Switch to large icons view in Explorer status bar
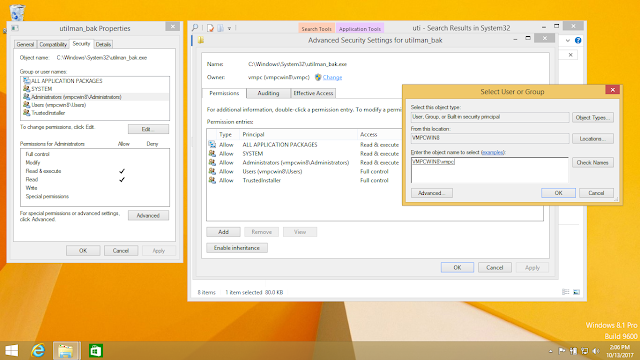The width and height of the screenshot is (640, 360). click(576, 292)
